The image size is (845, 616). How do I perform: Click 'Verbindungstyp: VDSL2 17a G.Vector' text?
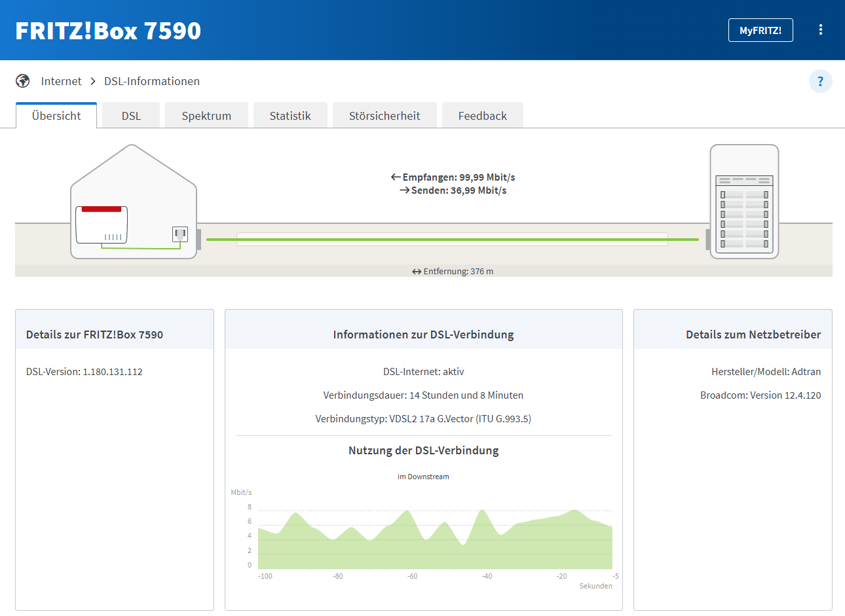pyautogui.click(x=423, y=419)
